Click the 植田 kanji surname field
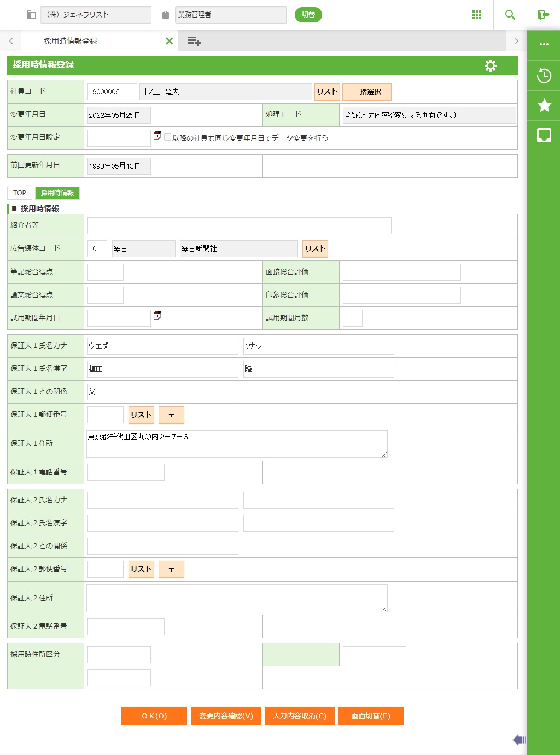Screen dimensions: 560x755 pyautogui.click(x=163, y=369)
